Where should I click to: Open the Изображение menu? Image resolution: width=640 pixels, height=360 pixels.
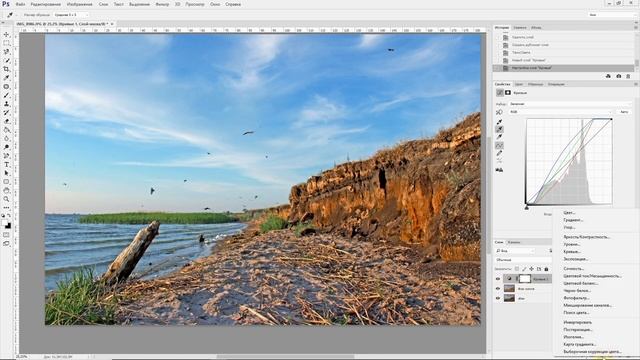[80, 4]
